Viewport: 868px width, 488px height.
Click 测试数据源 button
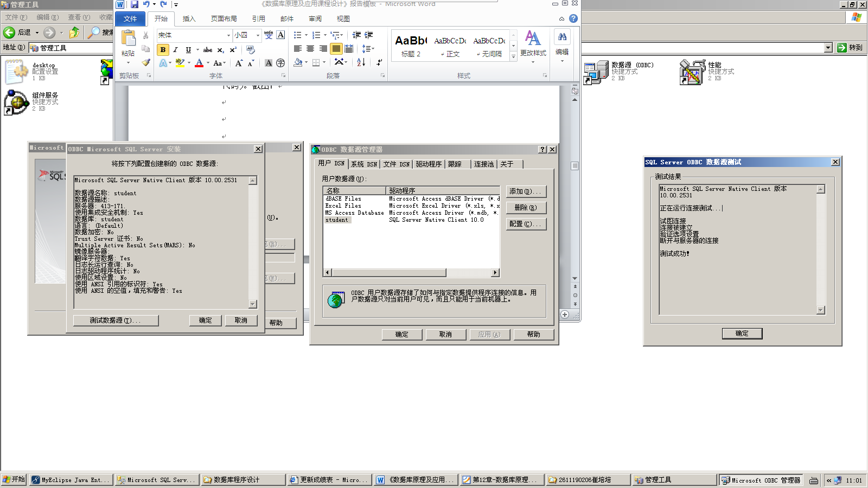coord(116,320)
